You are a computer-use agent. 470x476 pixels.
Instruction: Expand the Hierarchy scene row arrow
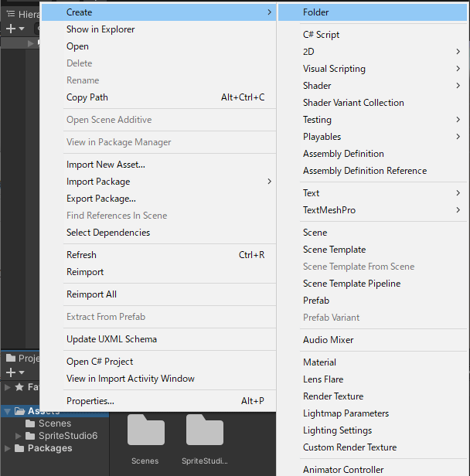[30, 43]
